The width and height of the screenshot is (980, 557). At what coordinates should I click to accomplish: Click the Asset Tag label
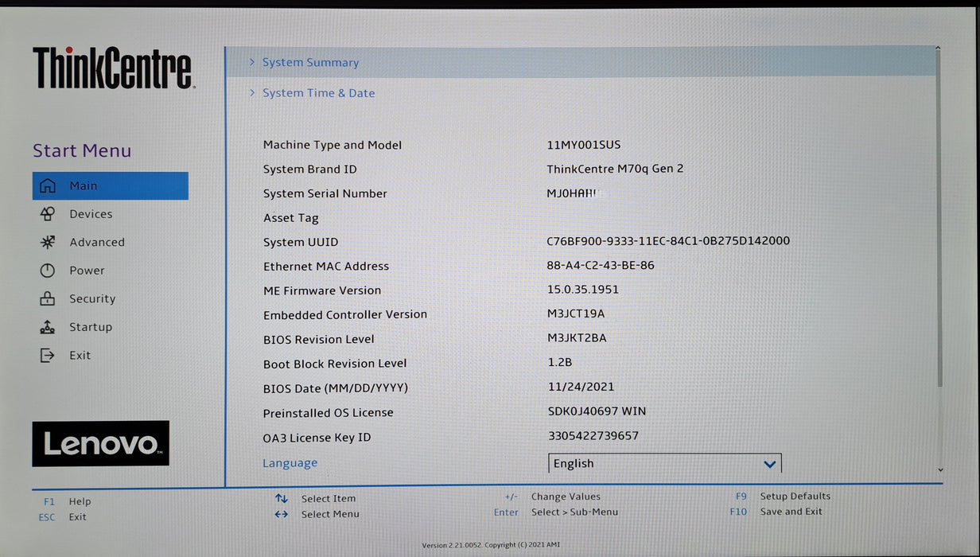click(x=291, y=218)
